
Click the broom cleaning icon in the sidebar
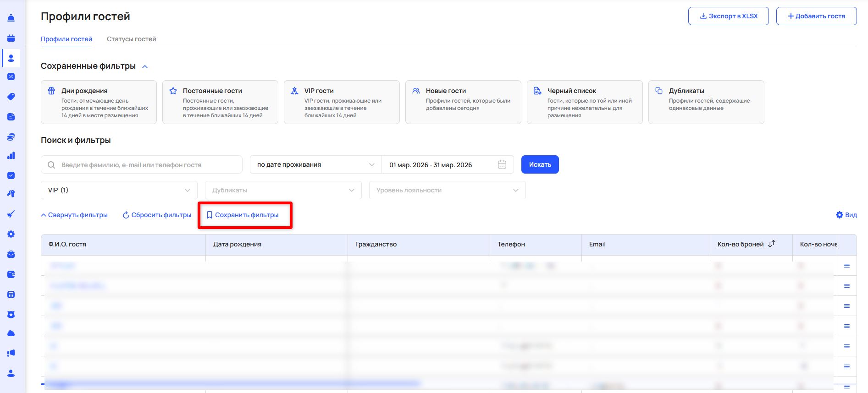pyautogui.click(x=11, y=214)
